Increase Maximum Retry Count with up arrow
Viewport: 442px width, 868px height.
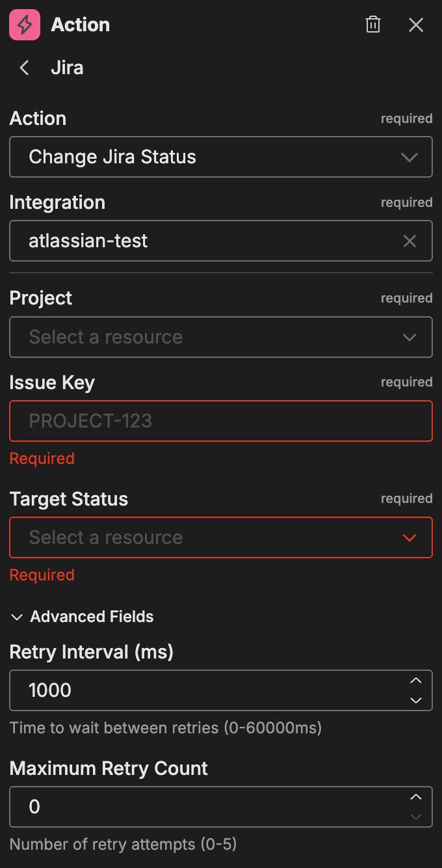(x=416, y=797)
